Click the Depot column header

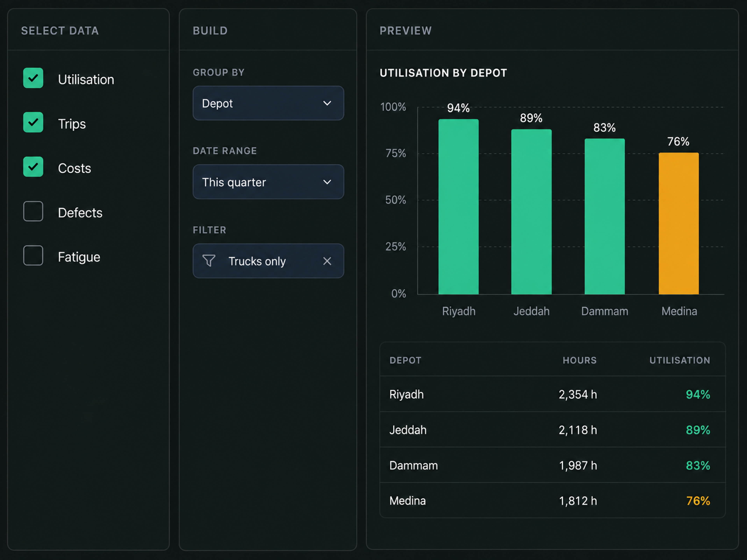point(405,360)
